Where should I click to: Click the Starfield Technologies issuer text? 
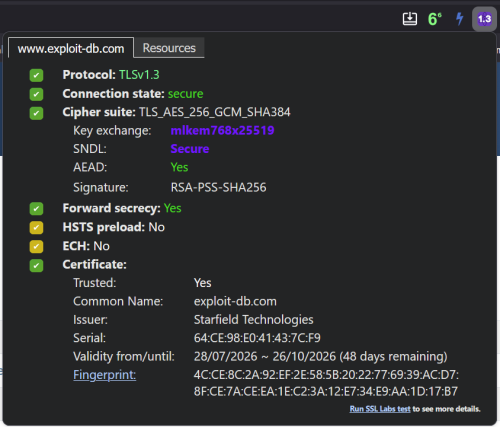click(254, 320)
